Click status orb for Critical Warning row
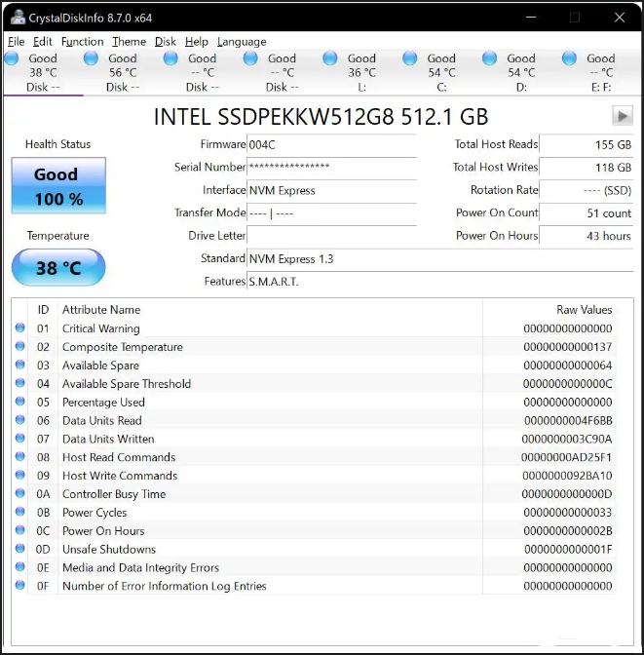Viewport: 644px width, 655px height. pyautogui.click(x=20, y=327)
